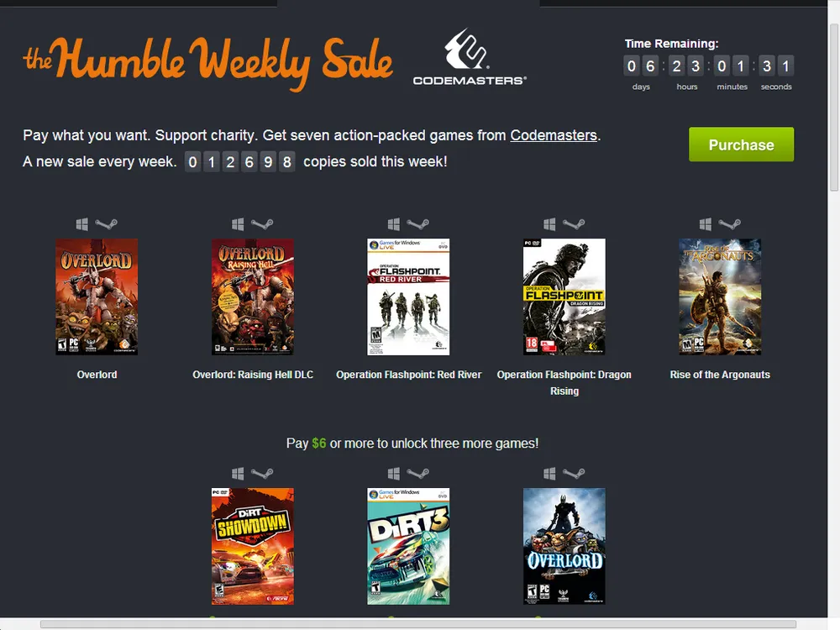Click the vertical scrollbar on the right

[x=834, y=108]
